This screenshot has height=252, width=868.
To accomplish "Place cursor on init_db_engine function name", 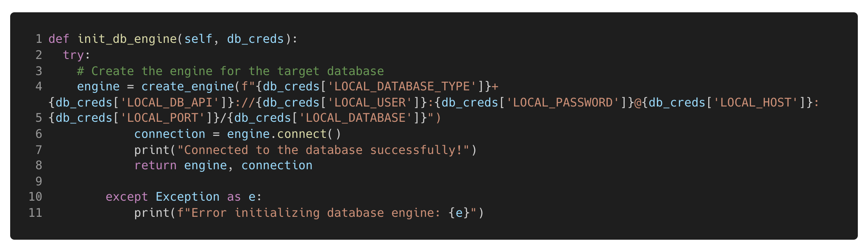I will pos(127,39).
